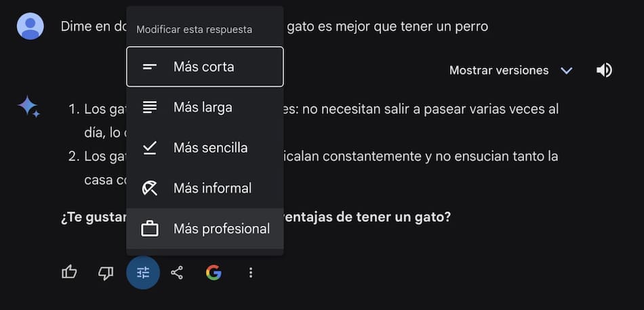Click the short lines icon beside Más corta
Image resolution: width=644 pixels, height=310 pixels.
(150, 66)
